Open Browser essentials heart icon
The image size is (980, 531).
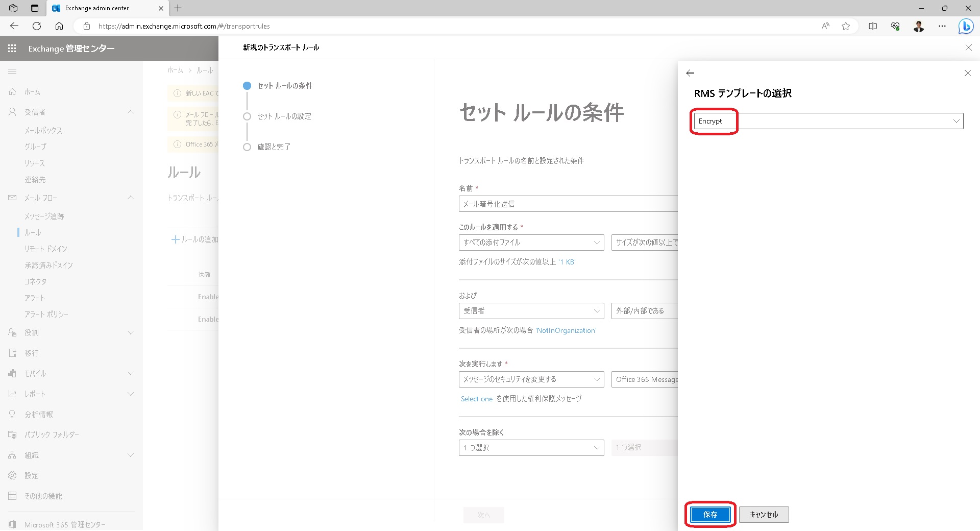click(x=894, y=26)
